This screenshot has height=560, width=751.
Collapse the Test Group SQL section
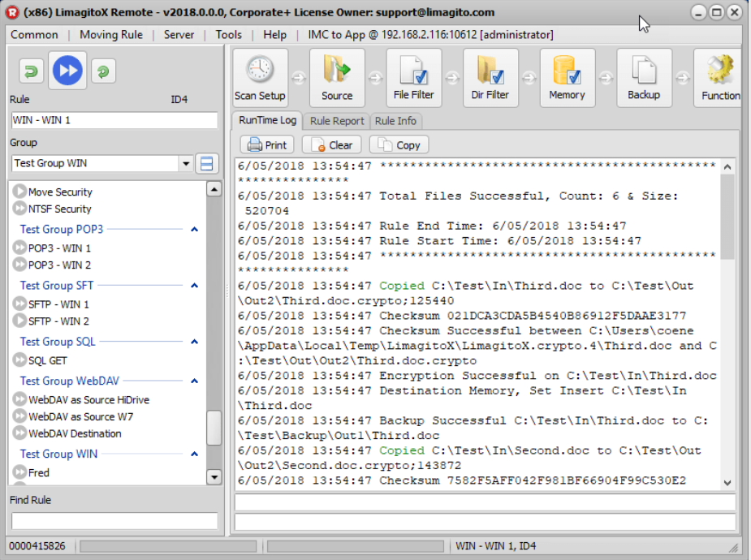pyautogui.click(x=193, y=342)
